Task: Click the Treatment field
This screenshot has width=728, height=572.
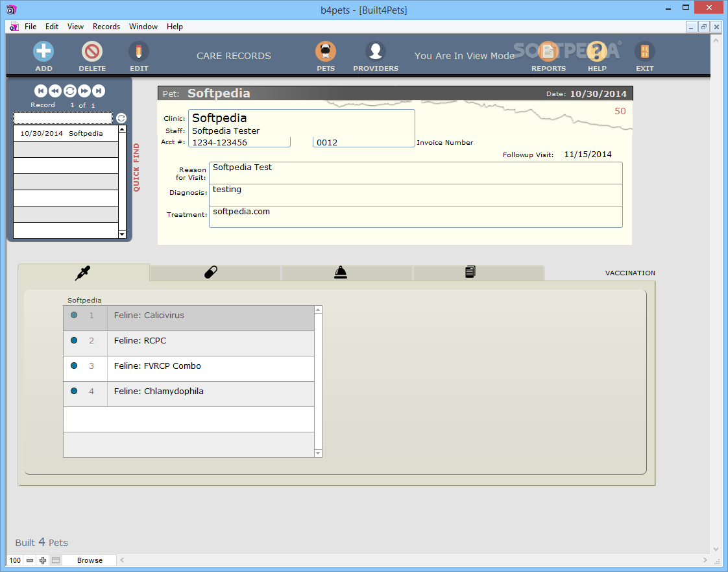Action: [415, 217]
